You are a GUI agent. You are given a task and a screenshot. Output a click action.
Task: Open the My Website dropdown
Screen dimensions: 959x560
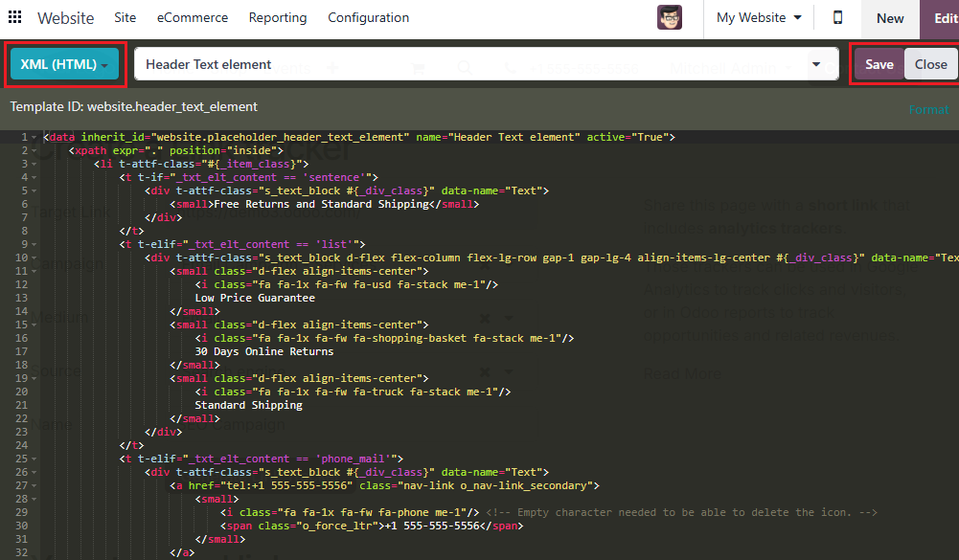[758, 17]
